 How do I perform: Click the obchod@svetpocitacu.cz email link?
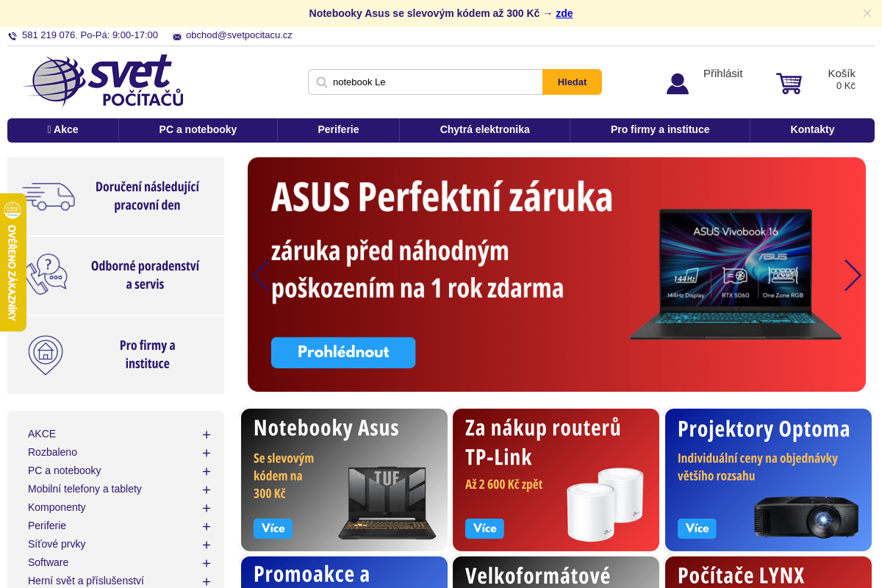(x=239, y=35)
